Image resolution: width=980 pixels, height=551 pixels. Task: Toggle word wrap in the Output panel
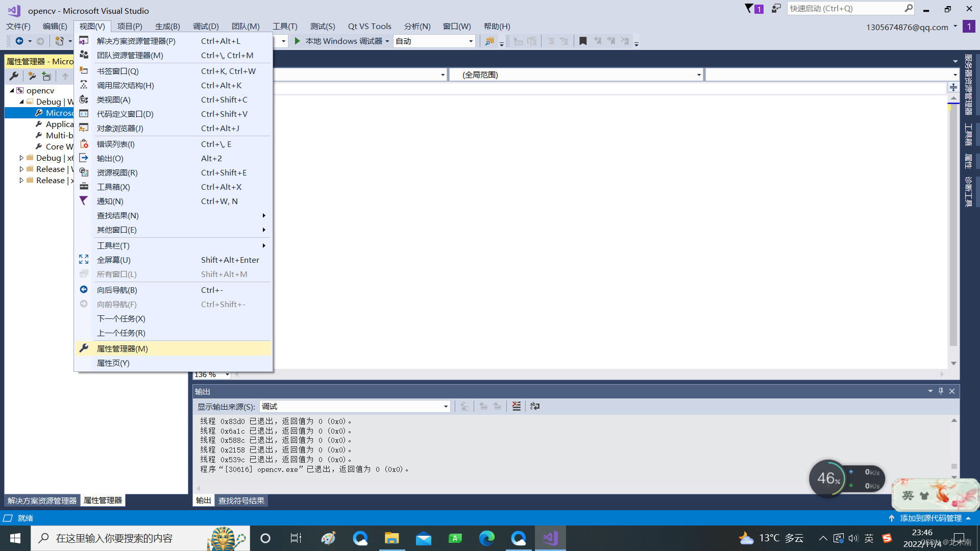(534, 406)
